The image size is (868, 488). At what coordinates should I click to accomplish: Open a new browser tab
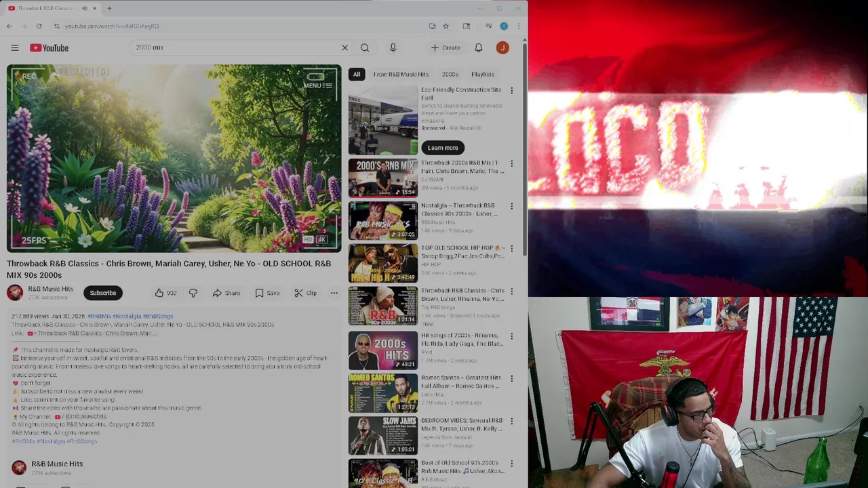click(109, 8)
